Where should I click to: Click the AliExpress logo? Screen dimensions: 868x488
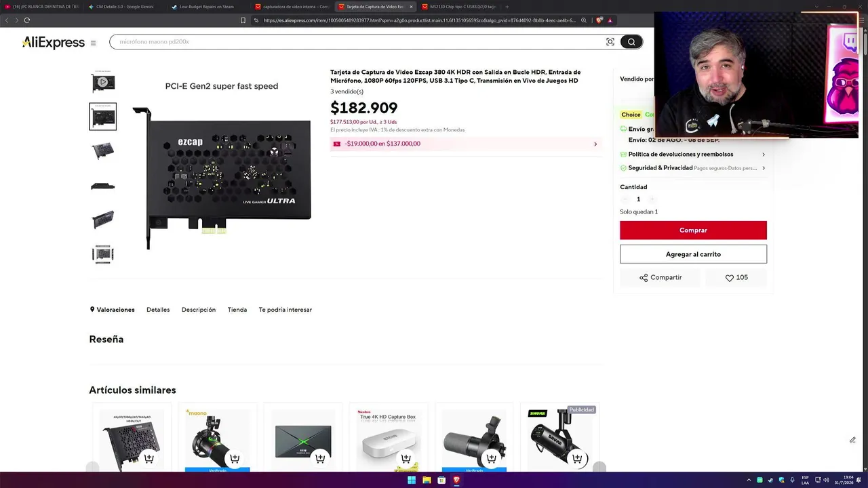[53, 43]
